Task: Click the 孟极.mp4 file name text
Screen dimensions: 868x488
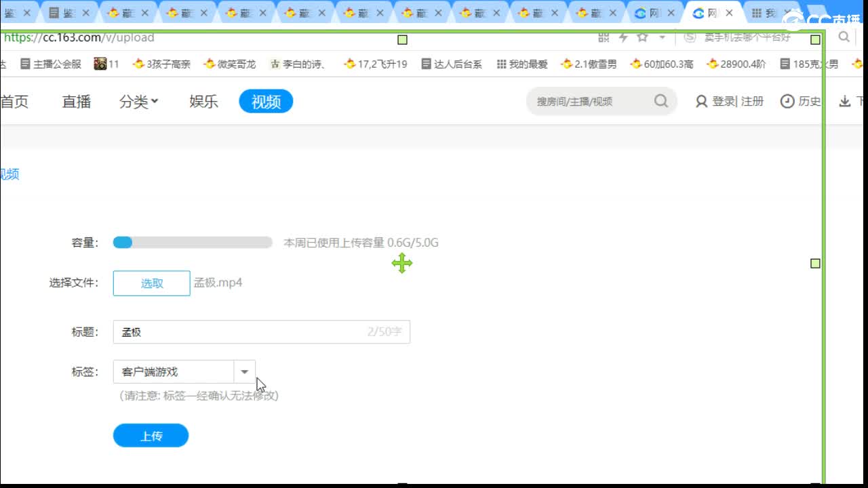Action: [218, 283]
